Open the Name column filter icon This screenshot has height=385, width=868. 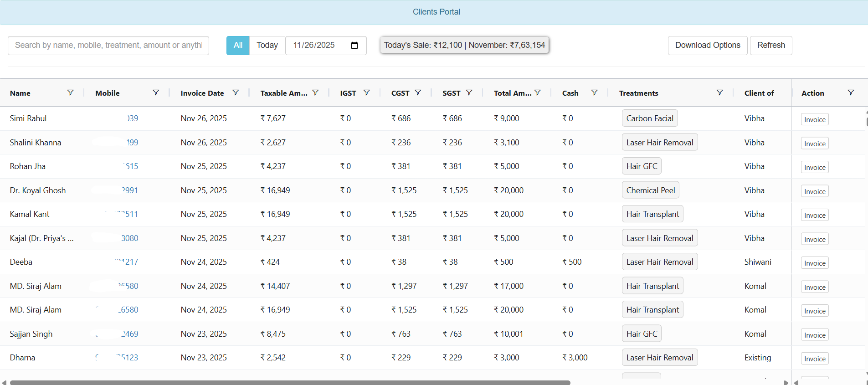[x=70, y=92]
